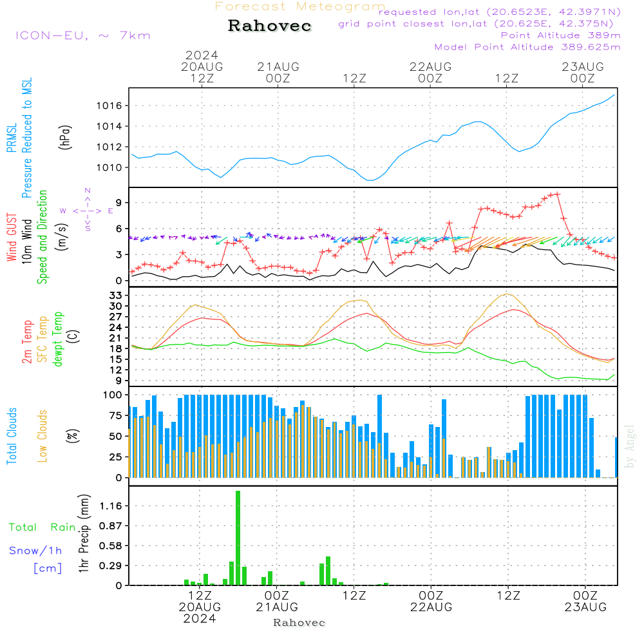Click the requested lon,lat (20.6523E, 42.3971N) text

coord(500,12)
